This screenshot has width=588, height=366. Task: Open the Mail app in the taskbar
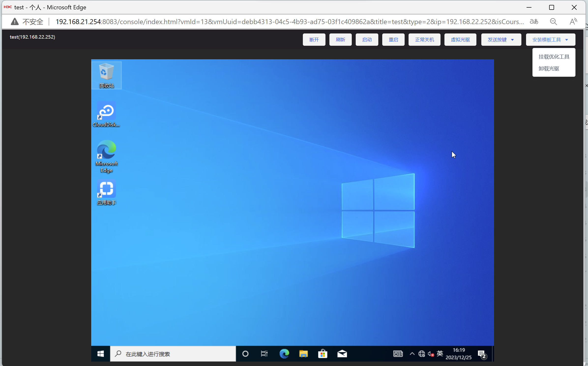[x=342, y=354]
